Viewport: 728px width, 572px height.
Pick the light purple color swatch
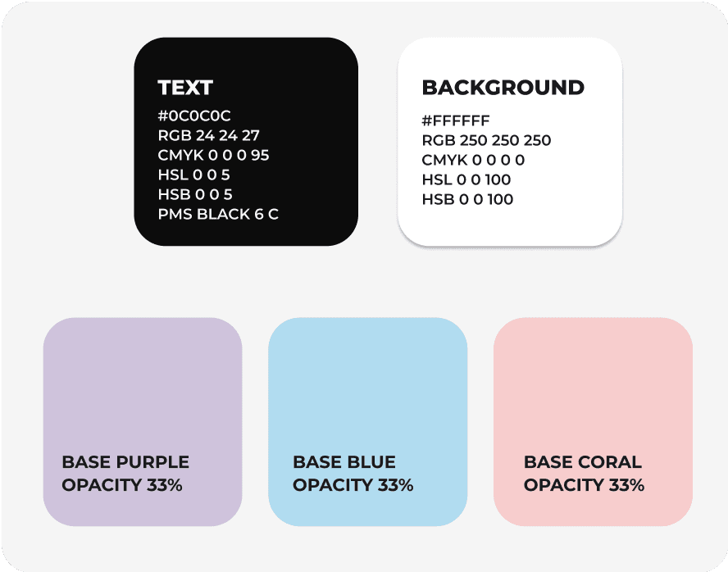coord(142,385)
